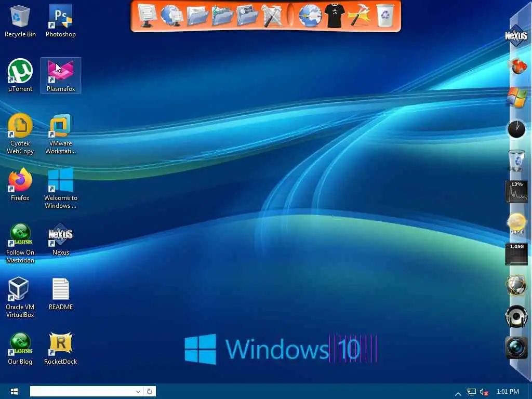Click the recycle bin on side dock
Viewport: 532px width, 399px height.
[516, 160]
